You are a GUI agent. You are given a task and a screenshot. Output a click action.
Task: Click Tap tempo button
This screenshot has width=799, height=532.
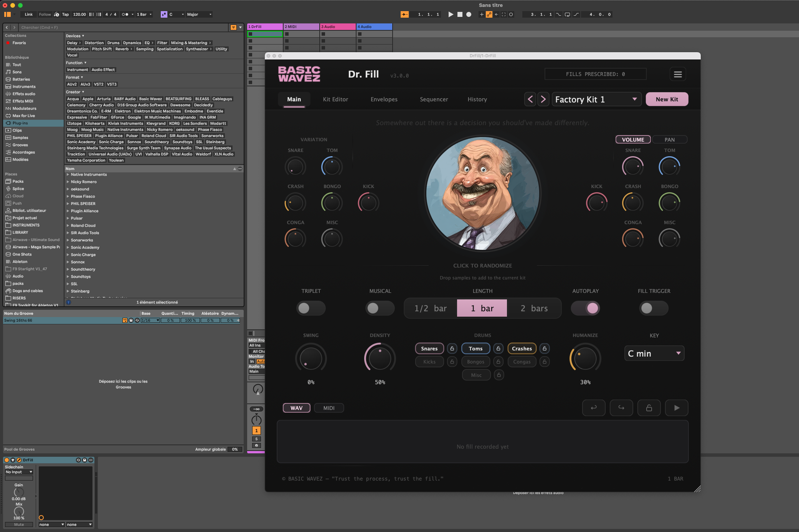click(66, 15)
